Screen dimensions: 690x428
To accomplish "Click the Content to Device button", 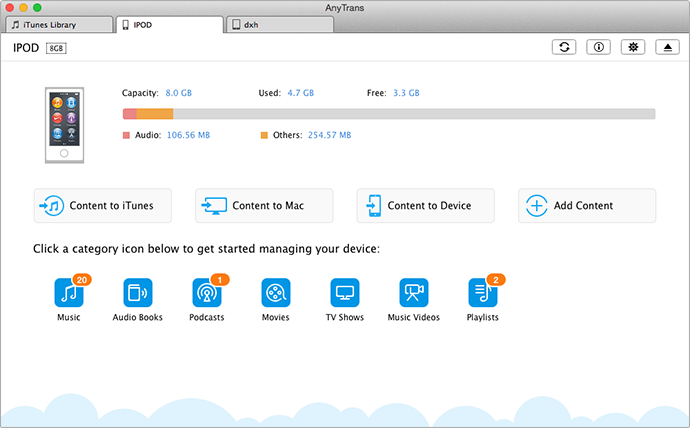I will [426, 205].
